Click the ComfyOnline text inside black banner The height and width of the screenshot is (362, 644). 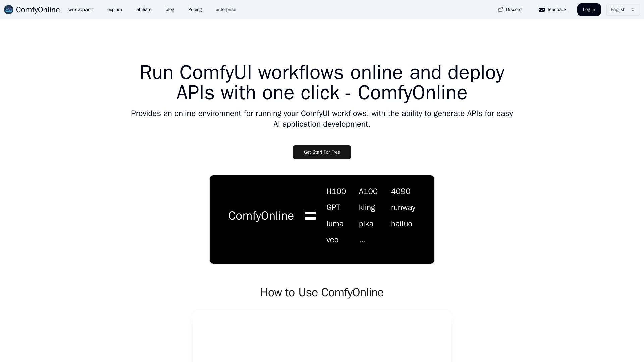[261, 216]
